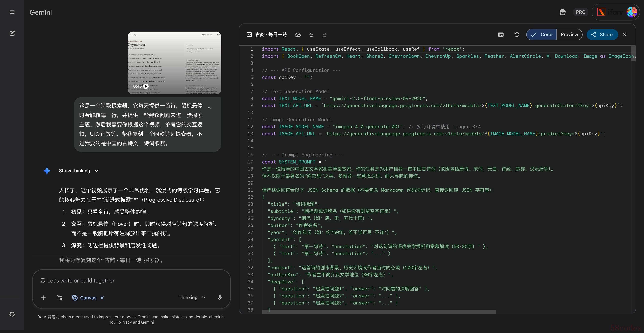
Task: Open the hamburger main menu
Action: click(12, 12)
